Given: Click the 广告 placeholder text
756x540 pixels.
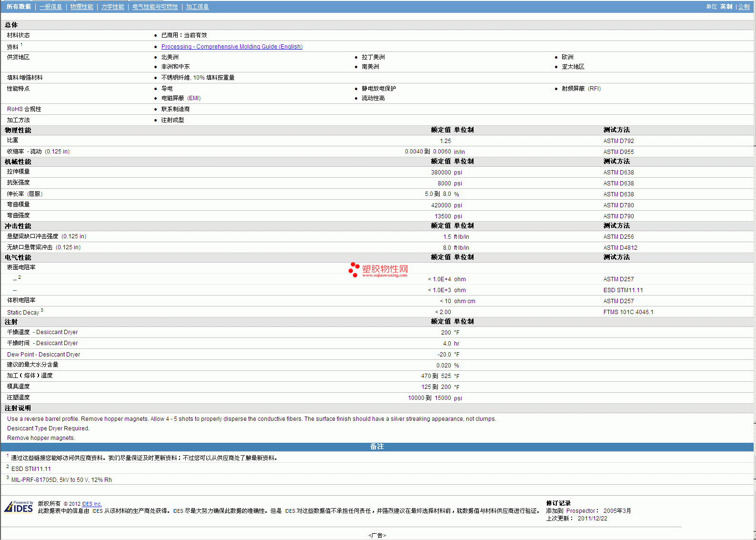Looking at the screenshot, I should pos(377,536).
